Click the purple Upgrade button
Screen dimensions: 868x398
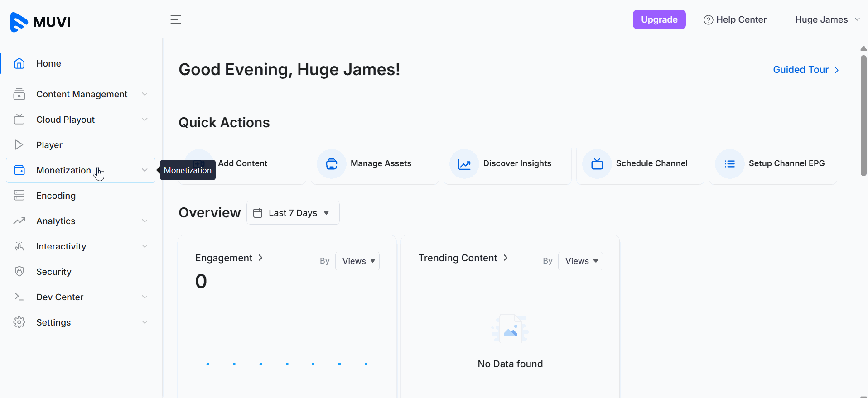point(659,19)
